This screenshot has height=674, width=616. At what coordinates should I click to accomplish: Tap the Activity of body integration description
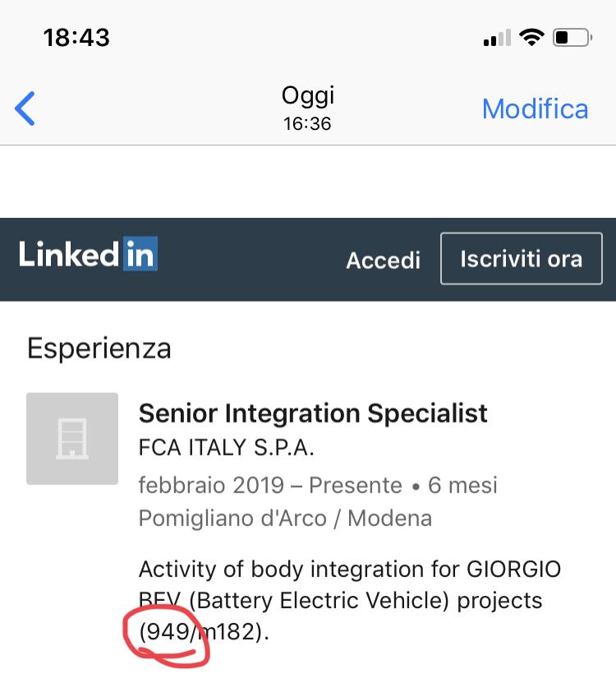pyautogui.click(x=350, y=600)
